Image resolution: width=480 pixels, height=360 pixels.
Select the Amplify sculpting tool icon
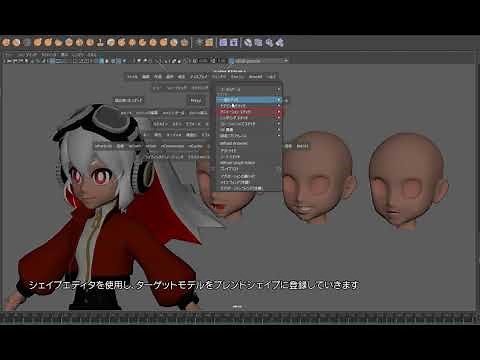(x=174, y=43)
